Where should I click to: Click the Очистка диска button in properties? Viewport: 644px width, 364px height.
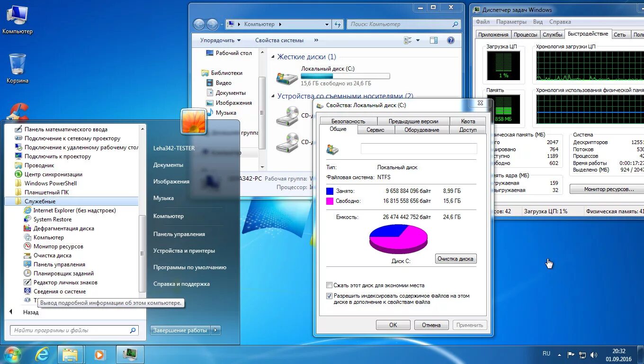(x=456, y=259)
